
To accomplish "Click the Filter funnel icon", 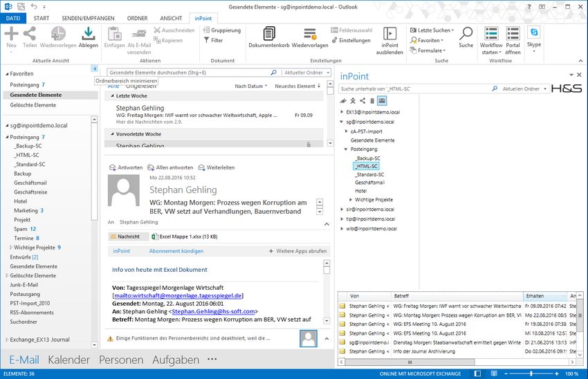I will (x=206, y=40).
